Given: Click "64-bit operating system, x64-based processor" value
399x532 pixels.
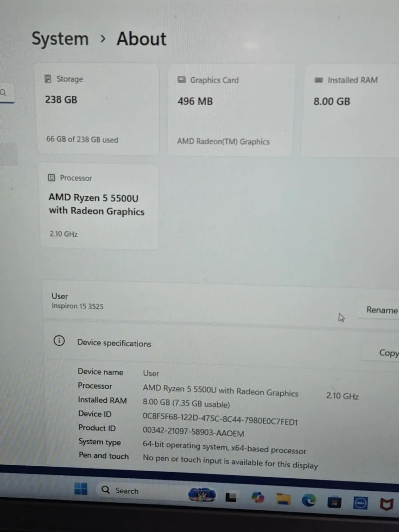Looking at the screenshot, I should point(224,447).
